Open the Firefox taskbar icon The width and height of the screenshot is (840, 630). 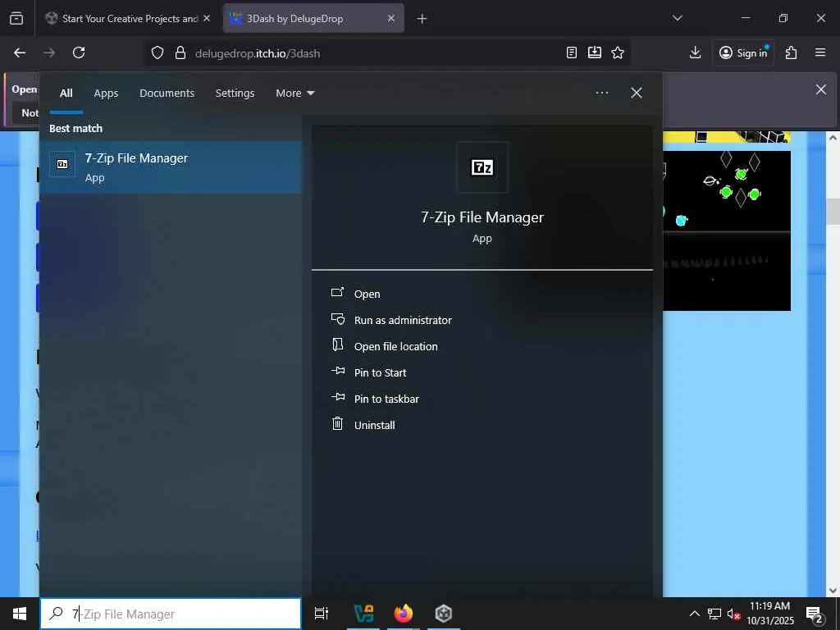[x=404, y=614]
